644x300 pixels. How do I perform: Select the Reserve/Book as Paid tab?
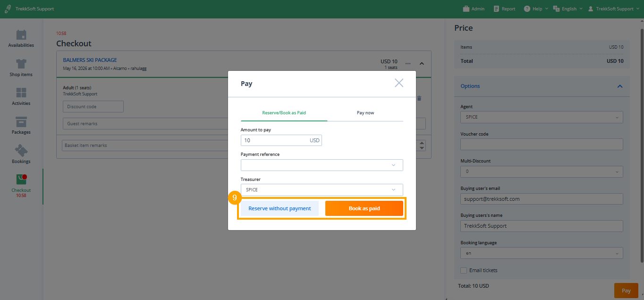(x=284, y=113)
